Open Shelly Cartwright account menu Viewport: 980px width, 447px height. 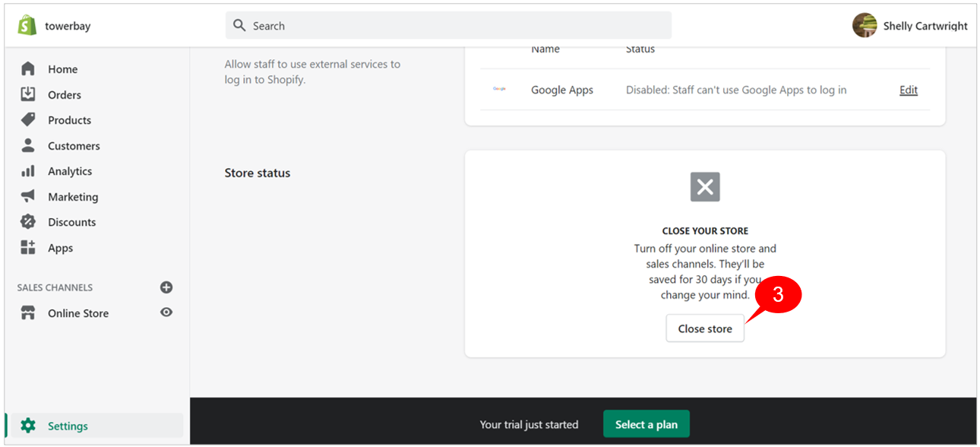[910, 25]
